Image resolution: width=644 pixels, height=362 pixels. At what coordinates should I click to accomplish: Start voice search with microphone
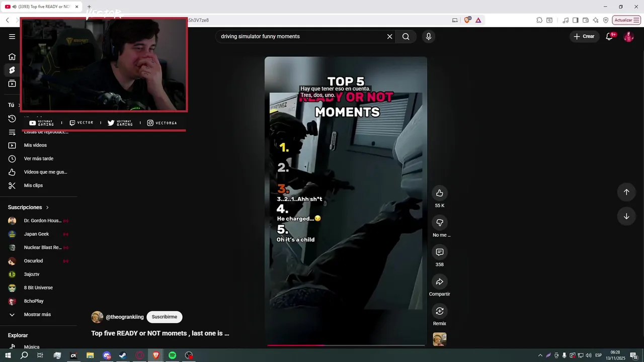point(429,36)
